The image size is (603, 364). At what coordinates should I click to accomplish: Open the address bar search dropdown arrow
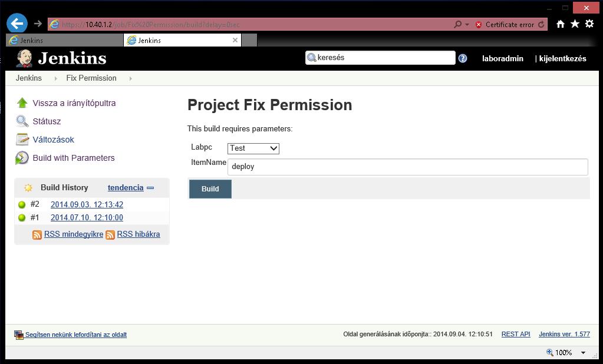[x=467, y=25]
